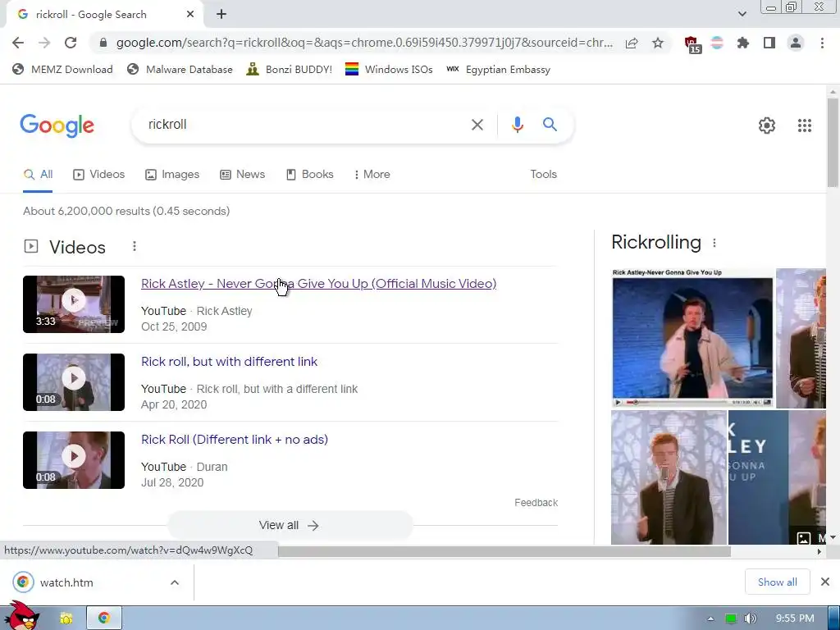Bookmark this page with the star

658,43
